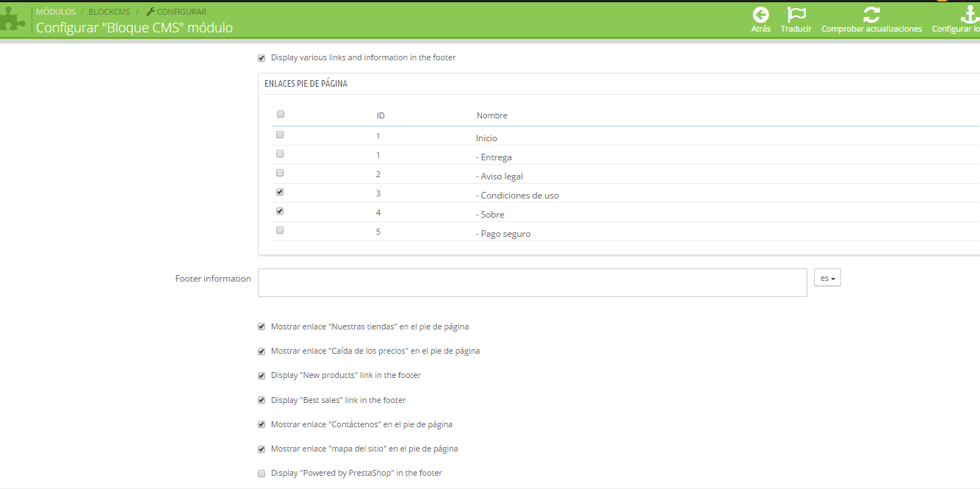The height and width of the screenshot is (489, 980).
Task: Click the Traducir flag icon
Action: 796,15
